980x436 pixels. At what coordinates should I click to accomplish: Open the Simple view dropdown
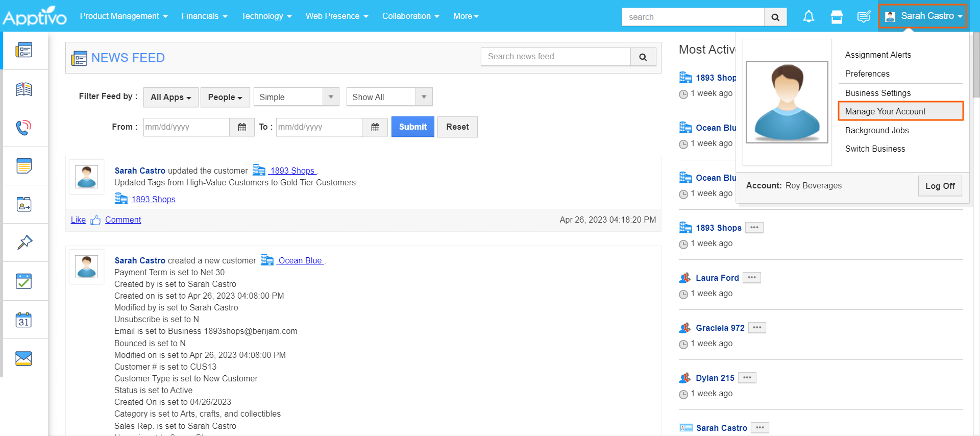click(x=297, y=97)
